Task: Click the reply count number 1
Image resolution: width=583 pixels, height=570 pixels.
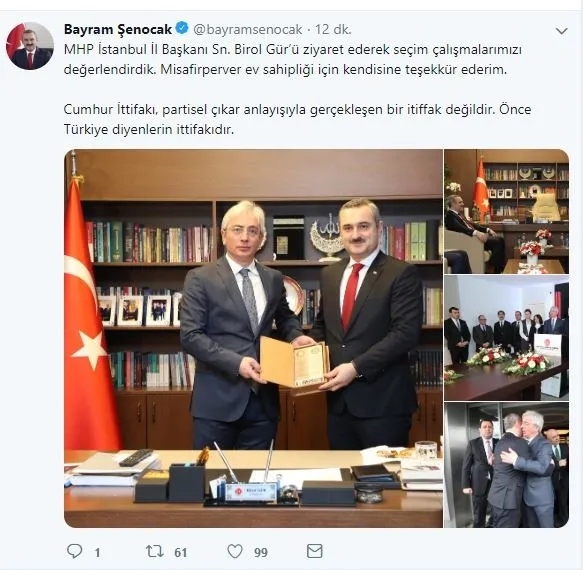Action: pyautogui.click(x=97, y=553)
